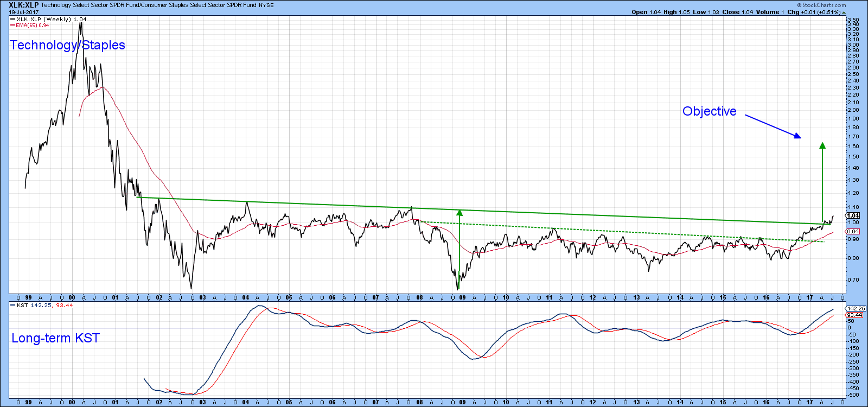Click year 03 on the price panel's time axis

tap(202, 297)
